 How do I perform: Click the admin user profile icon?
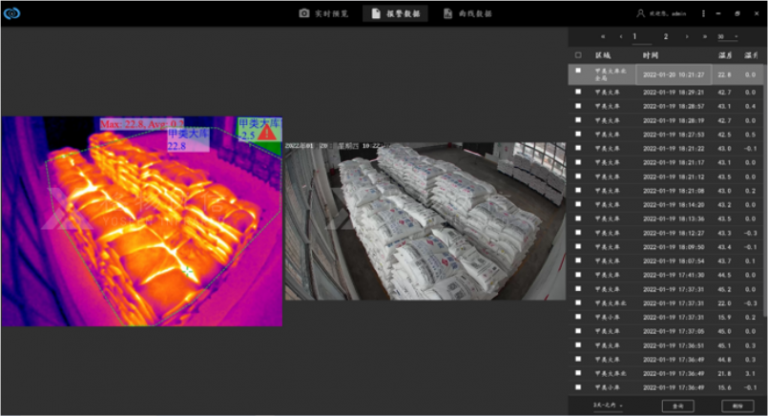[x=640, y=14]
